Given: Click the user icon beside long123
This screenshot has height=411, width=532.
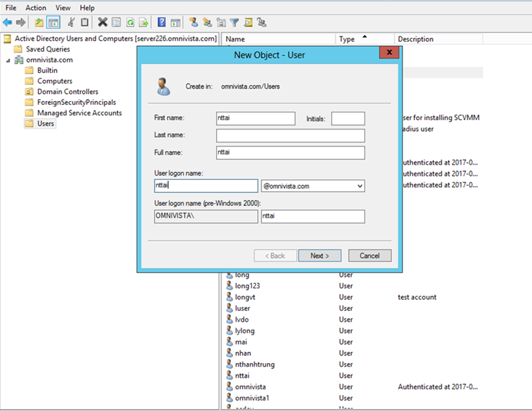Looking at the screenshot, I should pyautogui.click(x=230, y=285).
